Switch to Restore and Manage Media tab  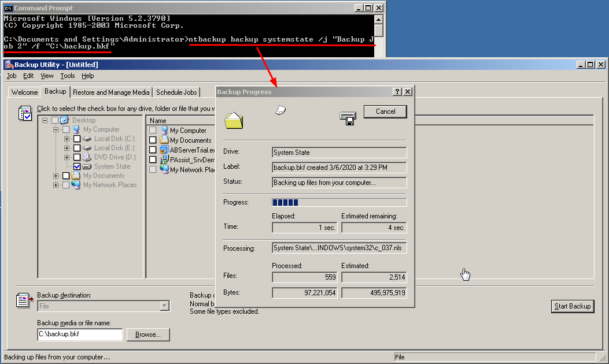[111, 92]
